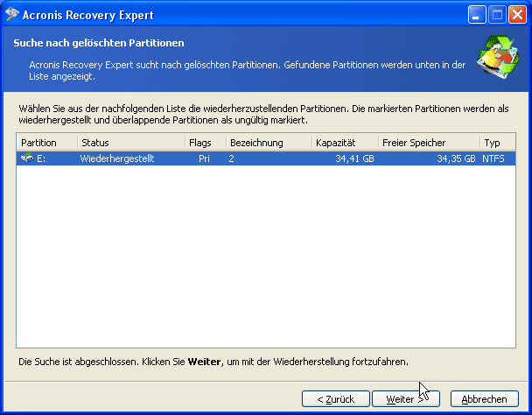Click the Weiter button to continue

406,399
